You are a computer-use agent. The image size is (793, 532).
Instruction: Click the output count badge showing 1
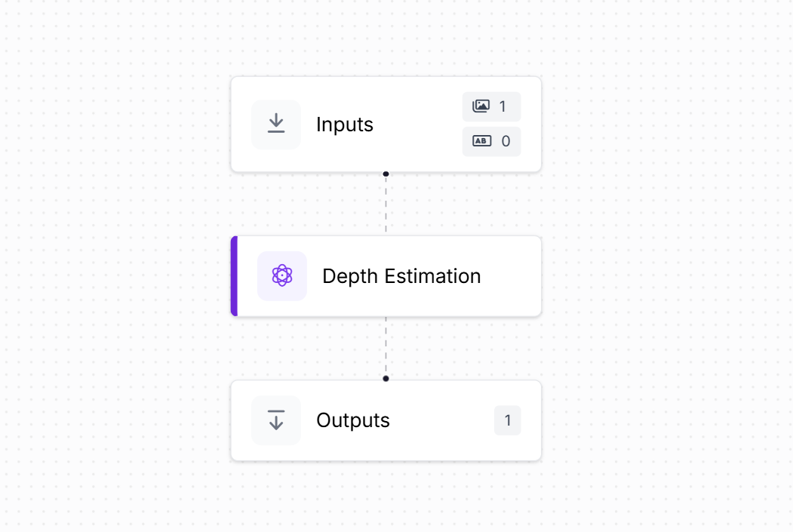507,420
